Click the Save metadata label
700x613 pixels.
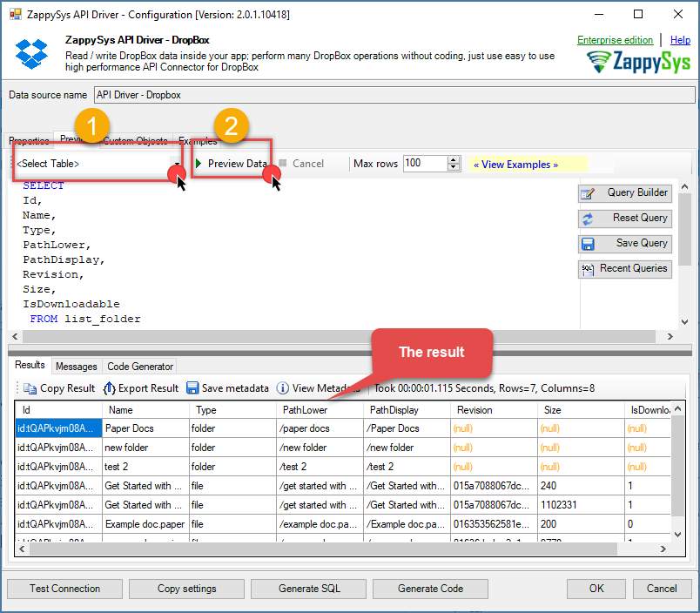235,388
